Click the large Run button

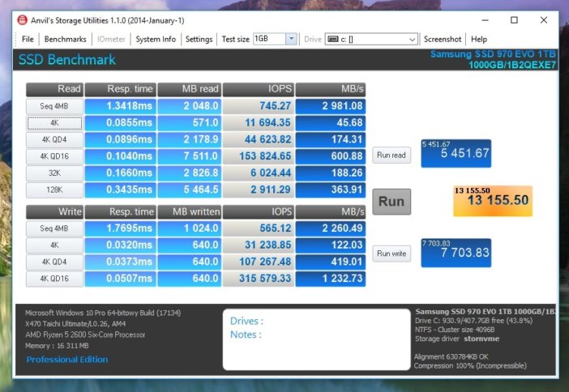[x=391, y=202]
